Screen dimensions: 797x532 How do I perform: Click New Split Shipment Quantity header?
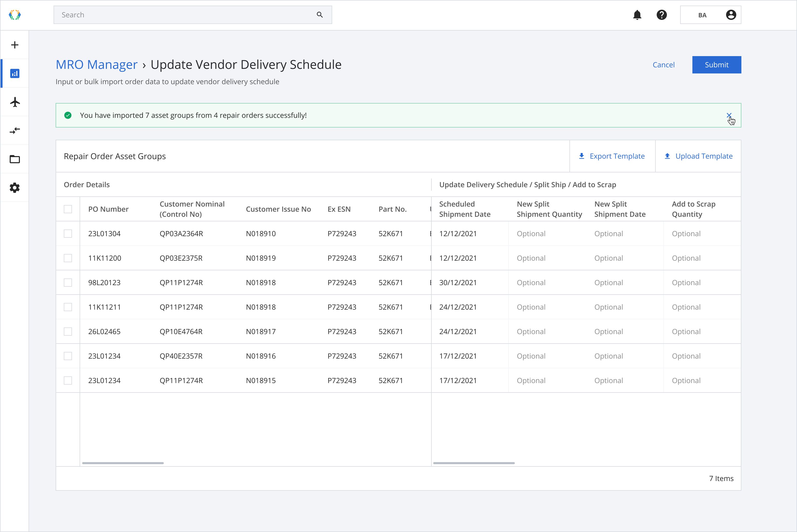549,209
